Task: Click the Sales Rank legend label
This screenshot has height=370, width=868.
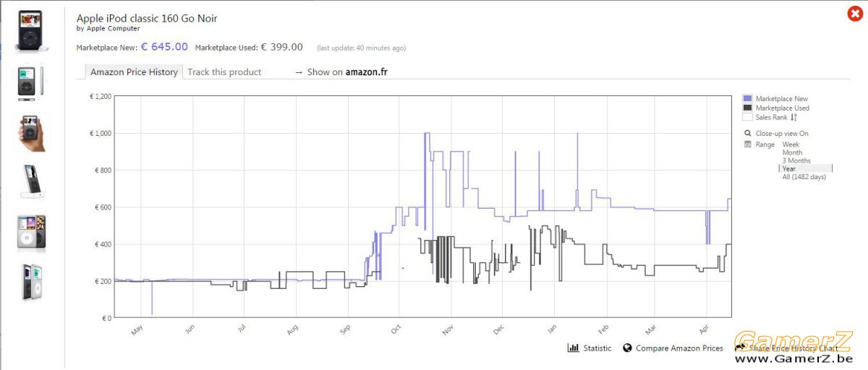Action: click(771, 117)
